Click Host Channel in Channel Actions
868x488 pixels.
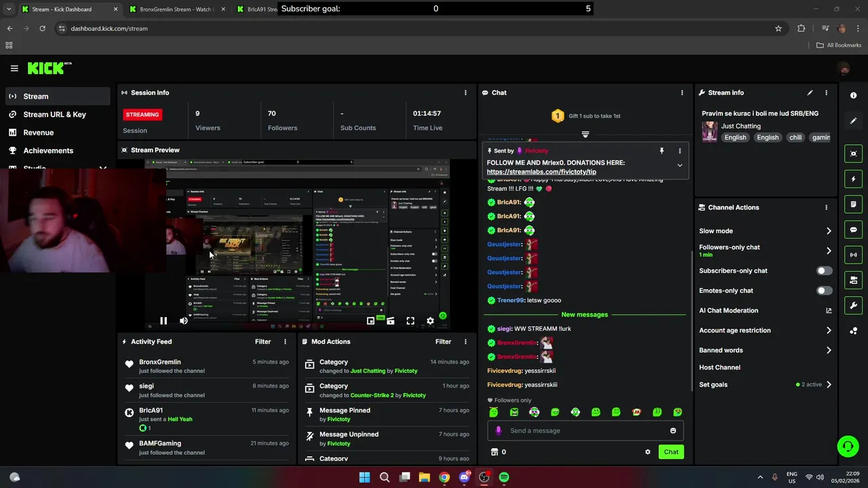pos(719,367)
